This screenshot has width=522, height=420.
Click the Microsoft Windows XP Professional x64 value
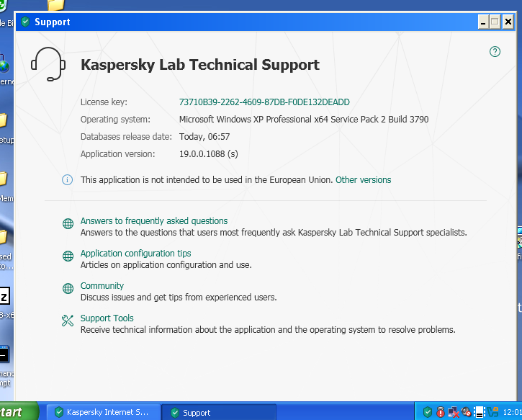pos(304,120)
